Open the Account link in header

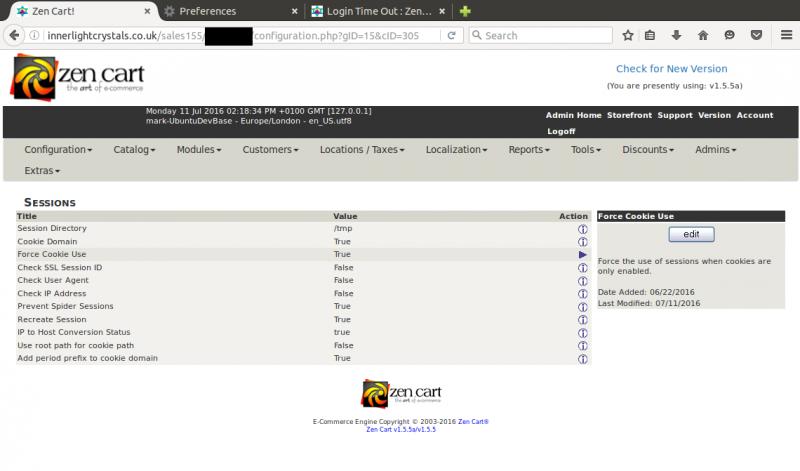pos(755,115)
